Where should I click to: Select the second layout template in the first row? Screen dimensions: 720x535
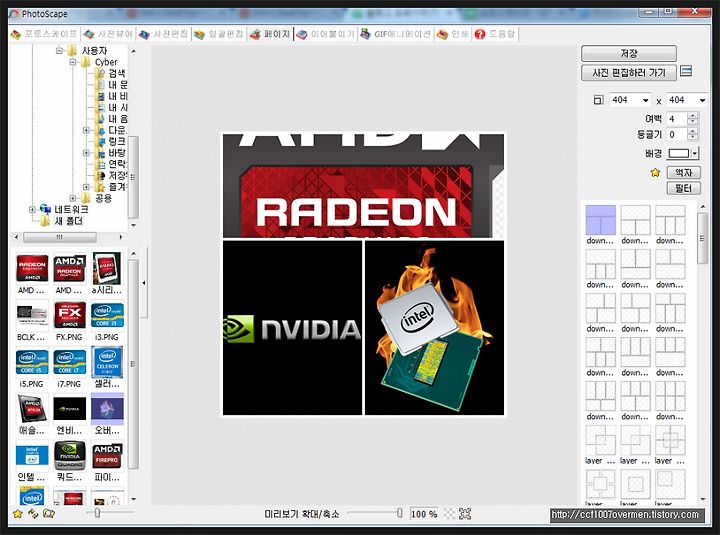click(636, 220)
